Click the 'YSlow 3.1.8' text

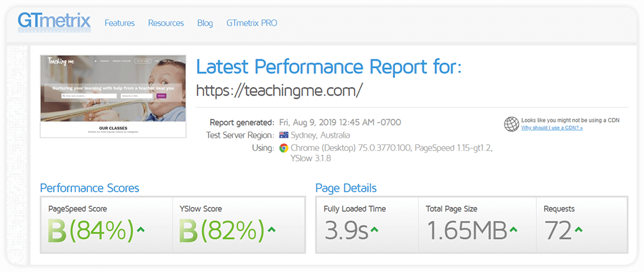click(x=311, y=158)
